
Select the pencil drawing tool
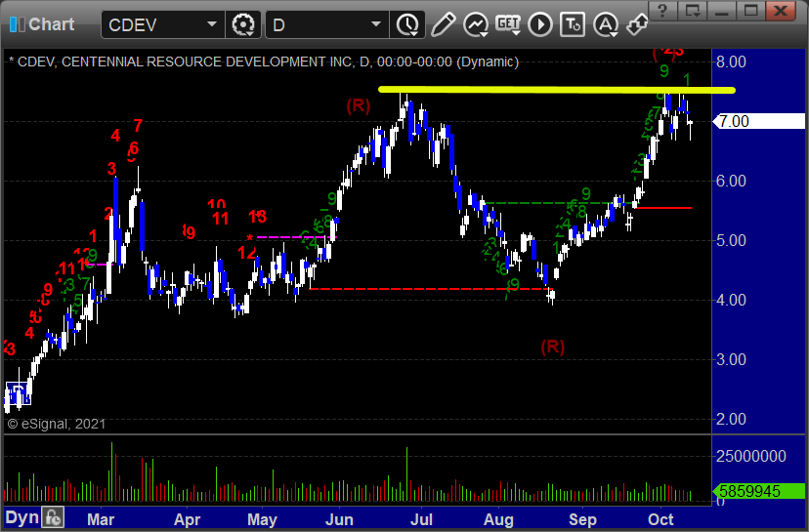pyautogui.click(x=443, y=24)
